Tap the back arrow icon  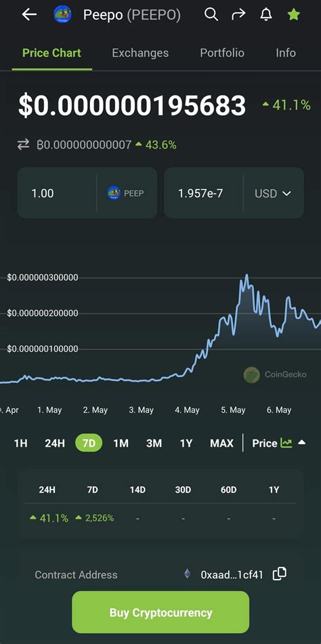(x=30, y=15)
